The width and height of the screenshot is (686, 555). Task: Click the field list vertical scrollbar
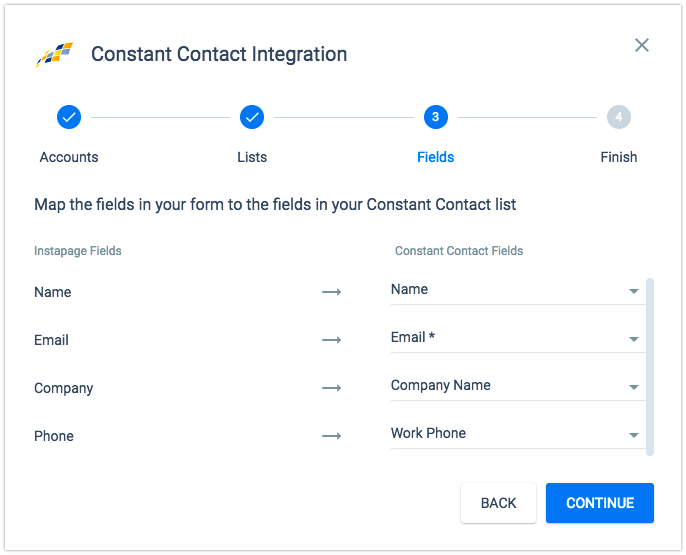pyautogui.click(x=650, y=367)
